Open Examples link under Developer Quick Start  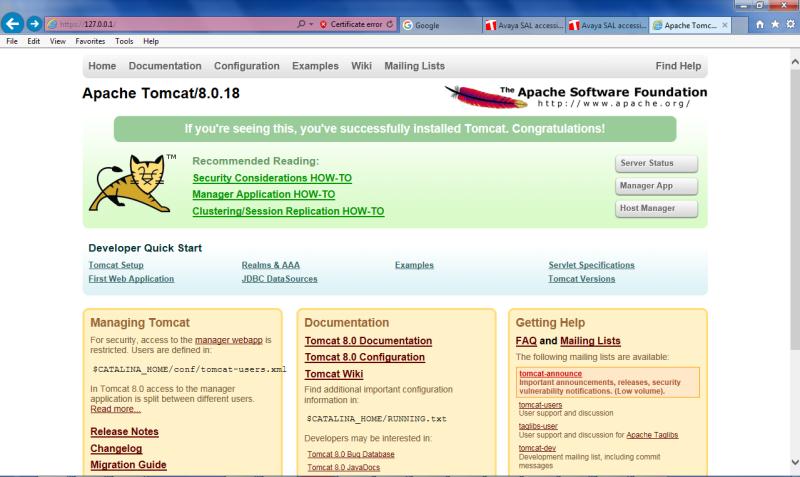point(414,265)
